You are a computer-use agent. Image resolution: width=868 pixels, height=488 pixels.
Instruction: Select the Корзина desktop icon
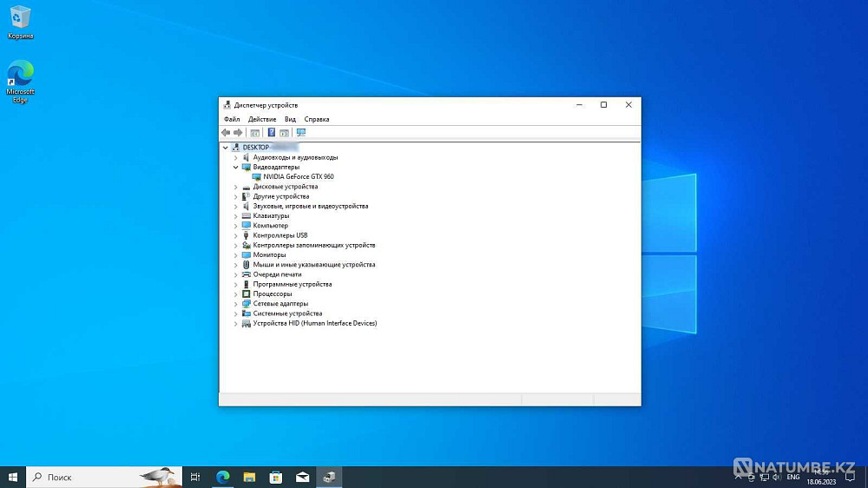click(x=21, y=23)
